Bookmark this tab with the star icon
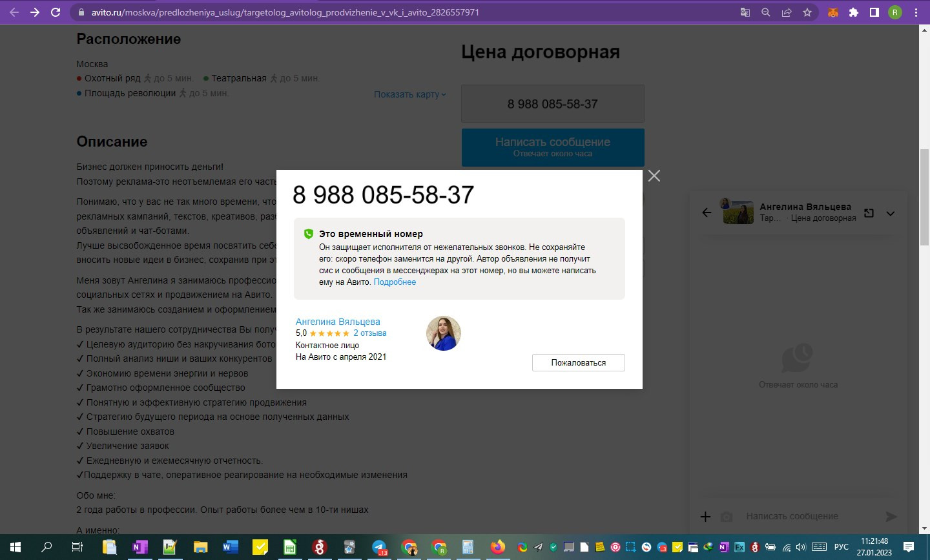Screen dimensions: 930x560 click(807, 12)
